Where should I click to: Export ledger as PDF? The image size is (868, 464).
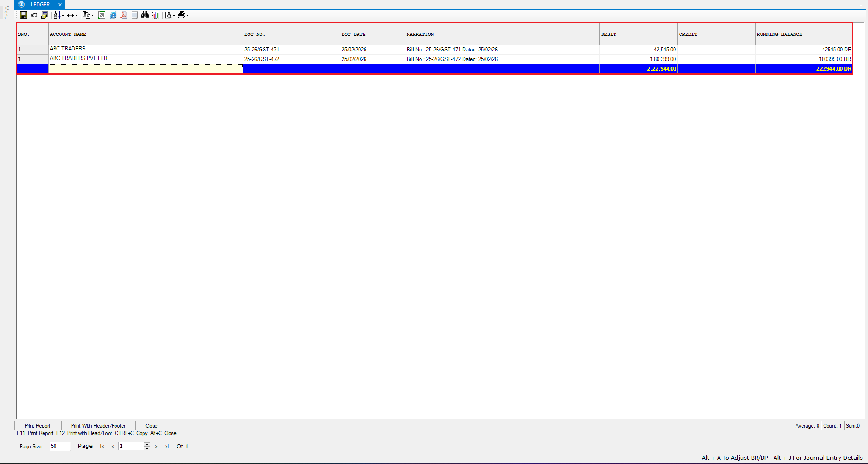[x=124, y=15]
